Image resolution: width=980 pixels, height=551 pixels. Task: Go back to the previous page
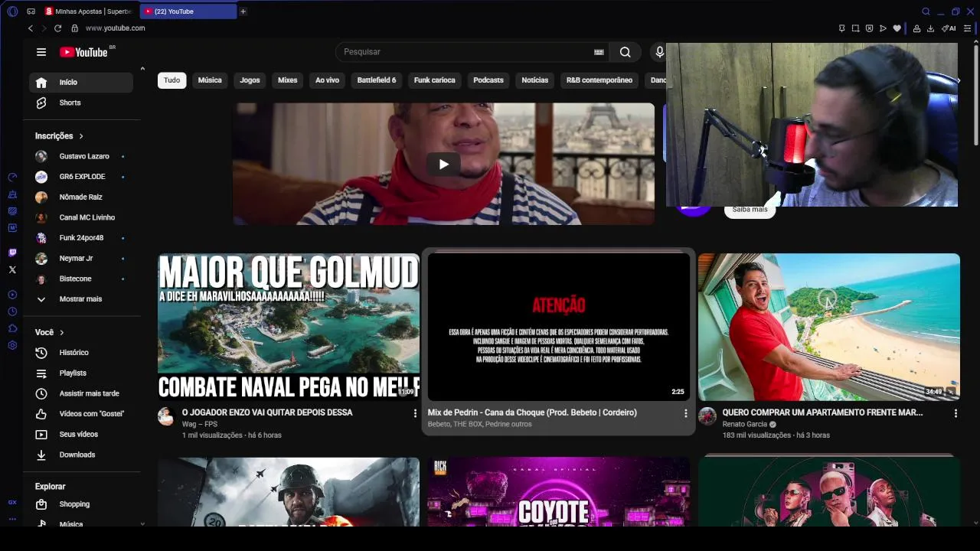coord(31,28)
